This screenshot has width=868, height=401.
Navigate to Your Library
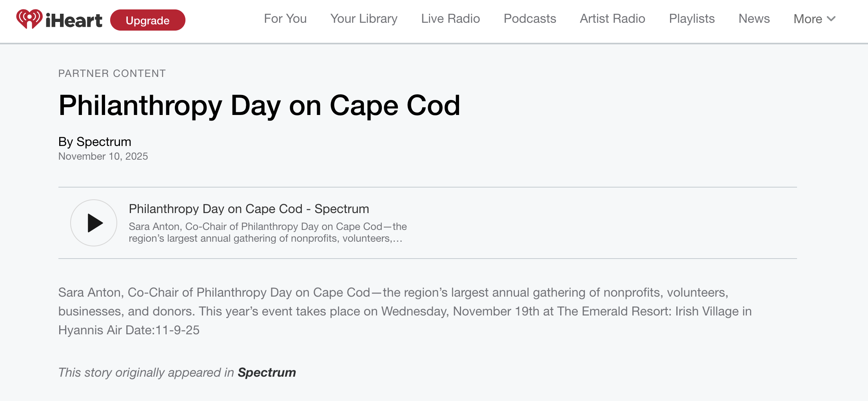(x=364, y=18)
